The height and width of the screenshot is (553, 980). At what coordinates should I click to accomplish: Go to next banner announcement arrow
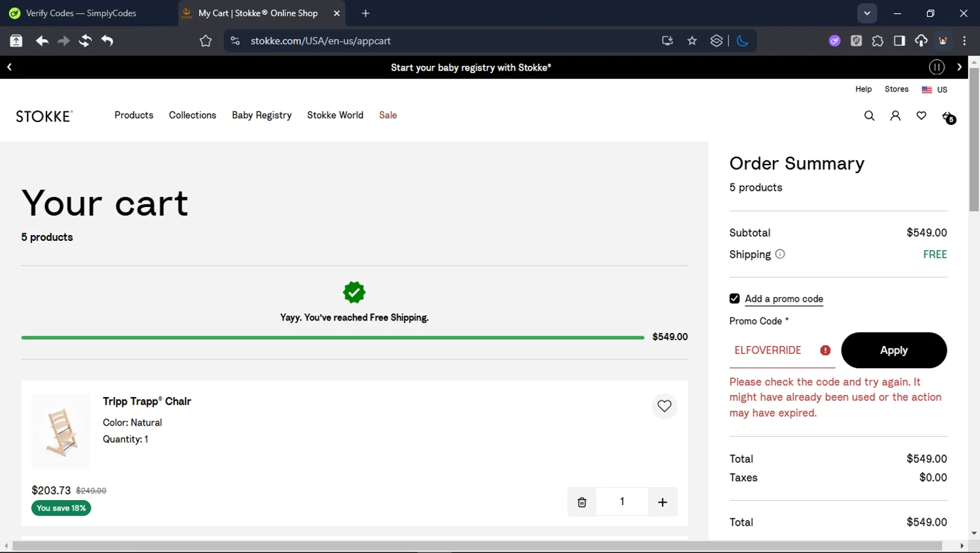click(x=959, y=67)
